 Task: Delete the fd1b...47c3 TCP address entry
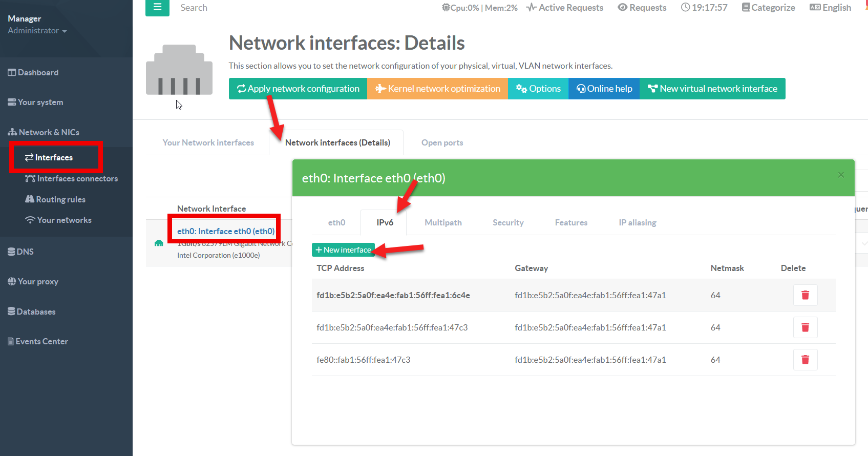coord(805,327)
